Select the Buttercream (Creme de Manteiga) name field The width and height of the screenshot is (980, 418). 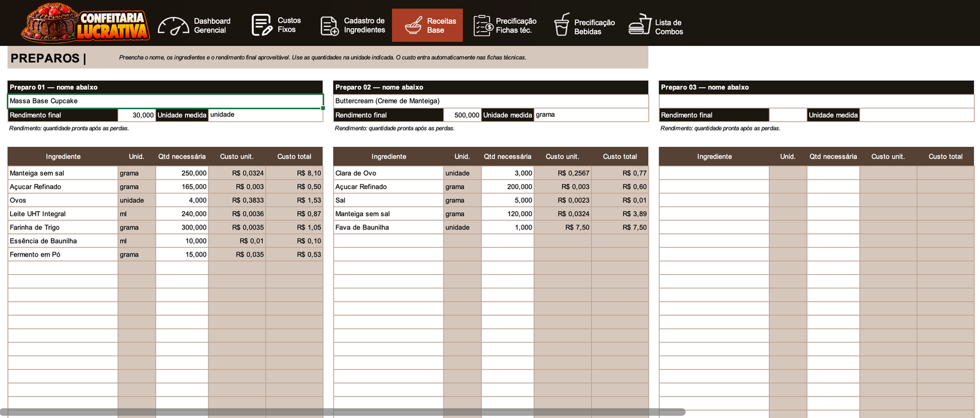(x=491, y=101)
